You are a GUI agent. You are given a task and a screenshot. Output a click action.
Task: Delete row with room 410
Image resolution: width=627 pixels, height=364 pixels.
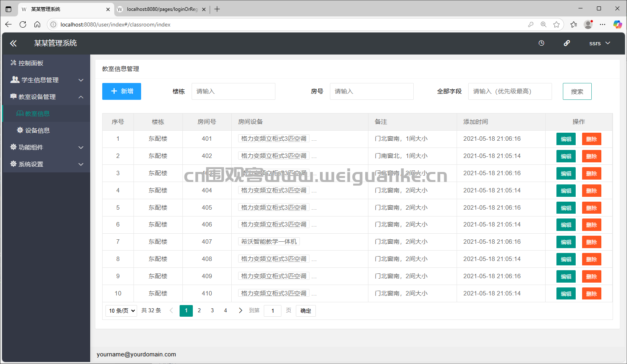(x=591, y=294)
